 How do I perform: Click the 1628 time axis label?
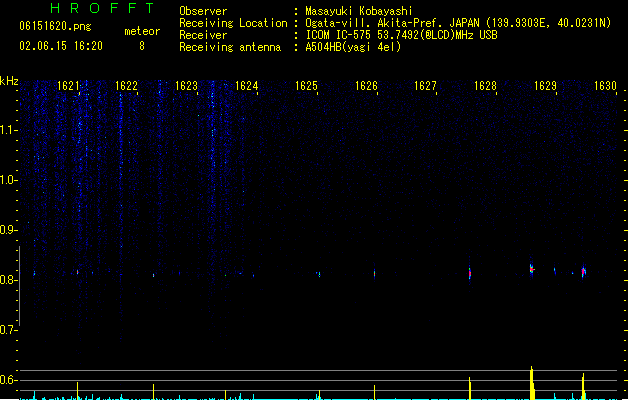(485, 86)
